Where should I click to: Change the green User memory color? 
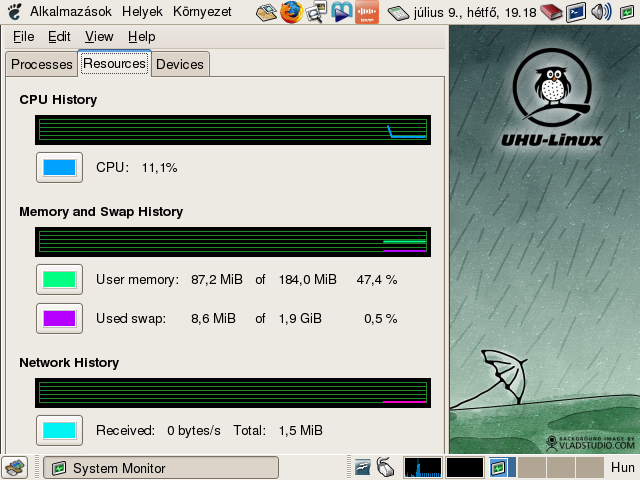coord(60,280)
